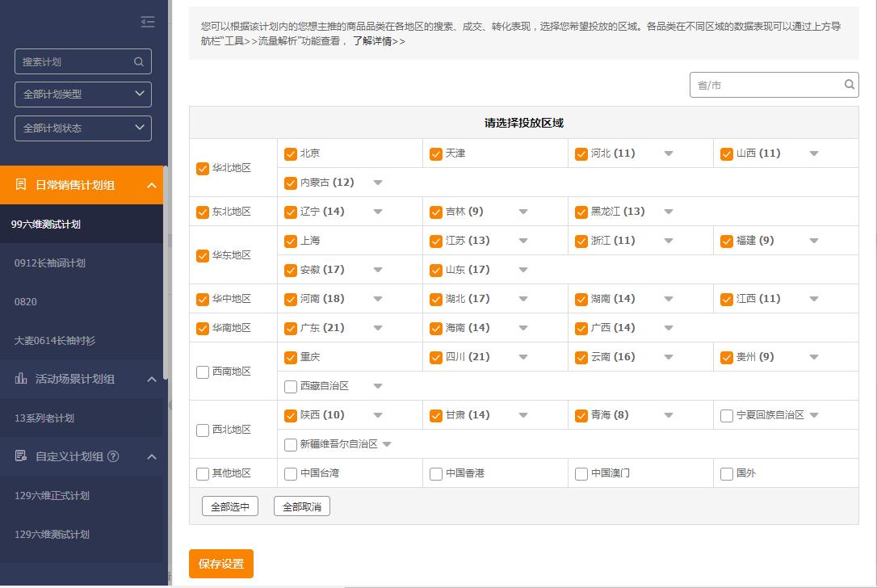Click the bar-chart icon beside 活动场景计划组
877x588 pixels.
[x=20, y=378]
